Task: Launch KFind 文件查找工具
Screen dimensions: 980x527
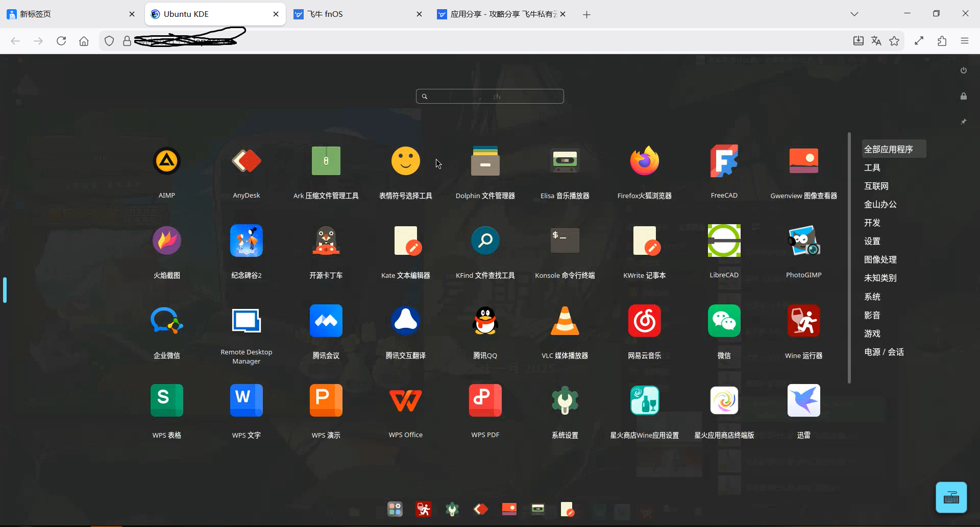Action: (485, 241)
